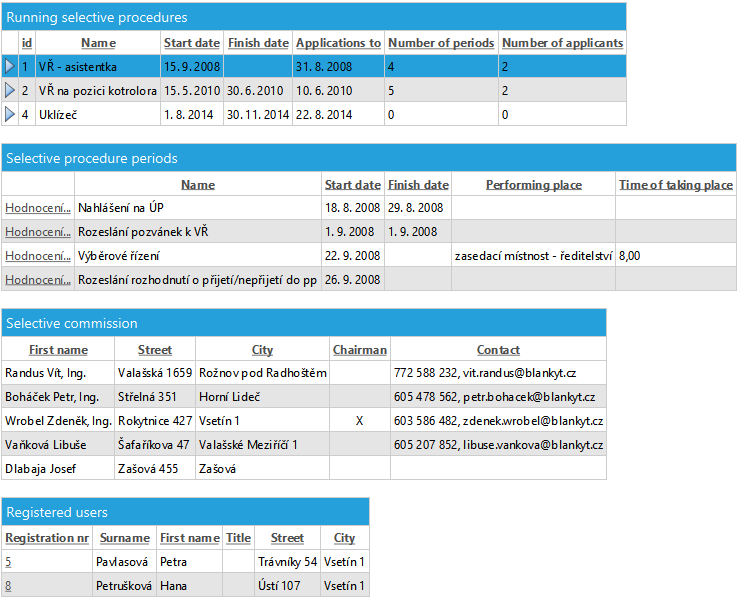Screen dimensions: 737x597
Task: Click zasedací místnost - ředitelství cell
Action: tap(533, 256)
